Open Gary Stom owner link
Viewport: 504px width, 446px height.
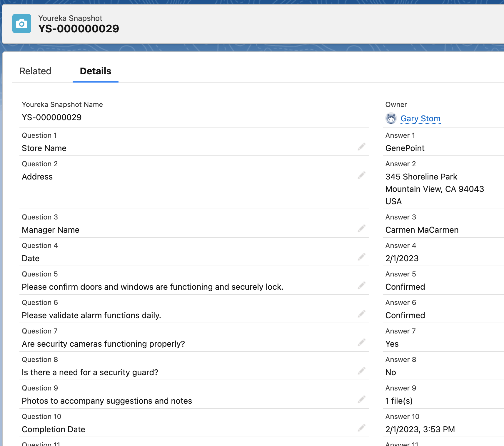pos(420,118)
